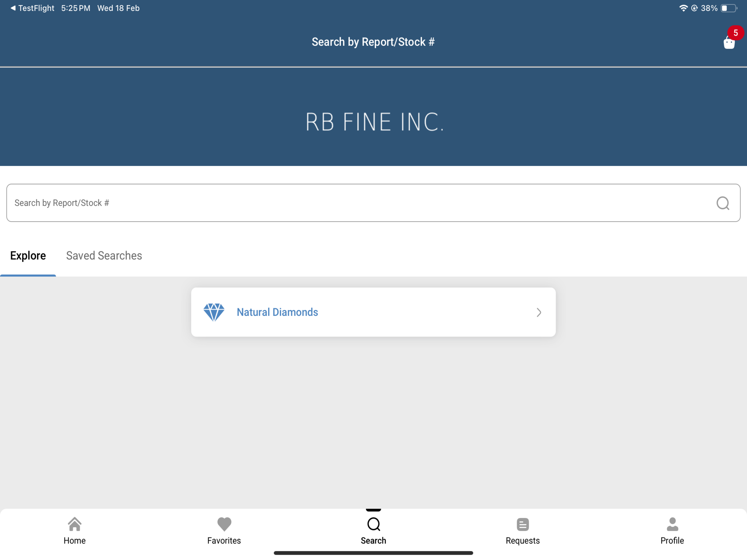
Task: Tap the orientation lock icon in status bar
Action: click(694, 8)
